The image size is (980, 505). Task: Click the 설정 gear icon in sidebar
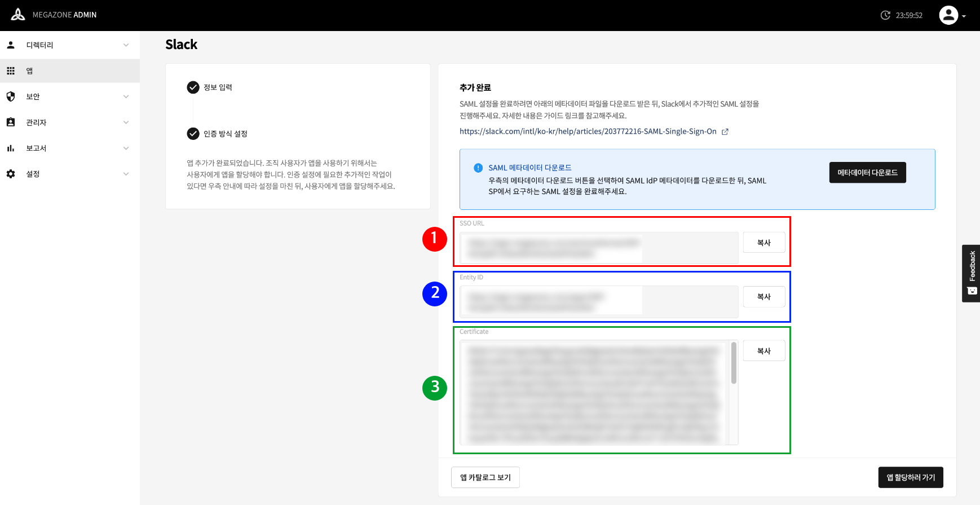coord(11,174)
